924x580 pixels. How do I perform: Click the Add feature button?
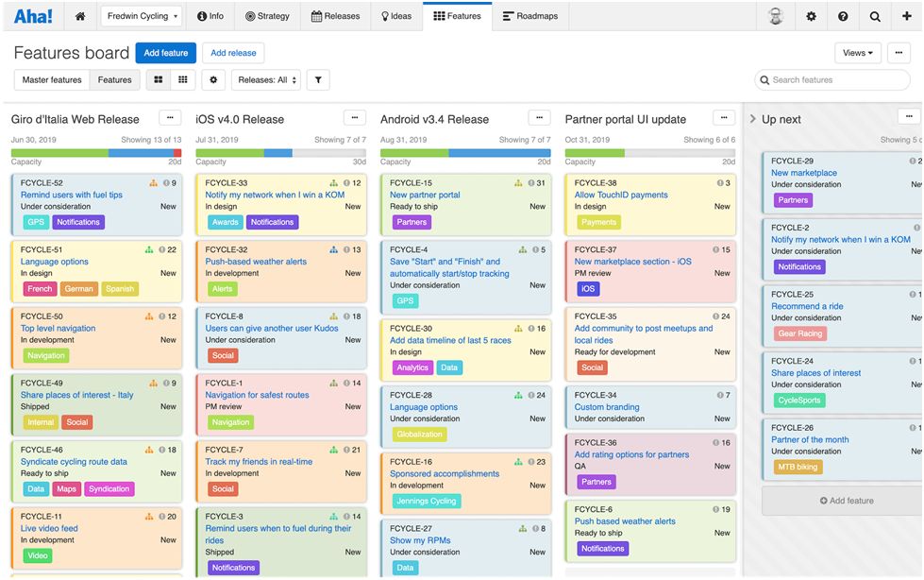[165, 53]
